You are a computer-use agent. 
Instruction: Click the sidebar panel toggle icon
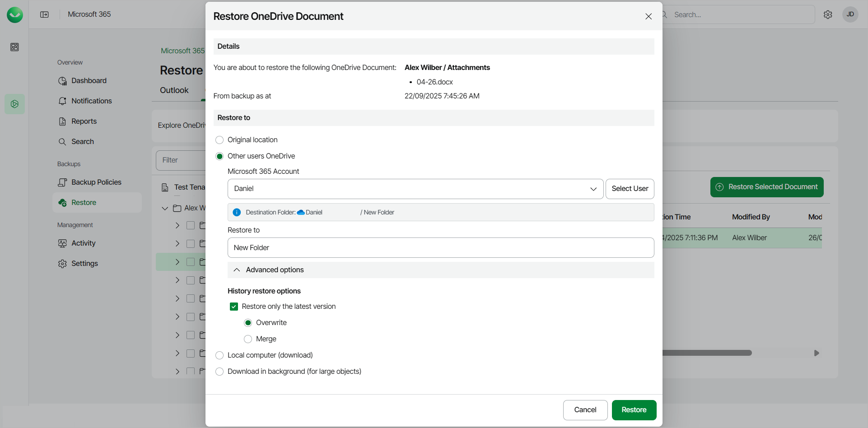(x=44, y=14)
